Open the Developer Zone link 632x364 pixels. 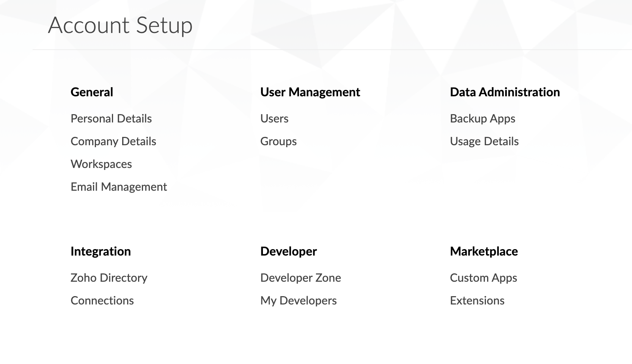300,278
